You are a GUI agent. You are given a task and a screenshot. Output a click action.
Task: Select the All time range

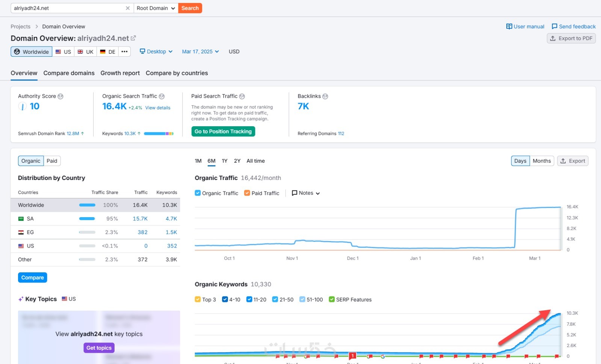[x=255, y=161]
